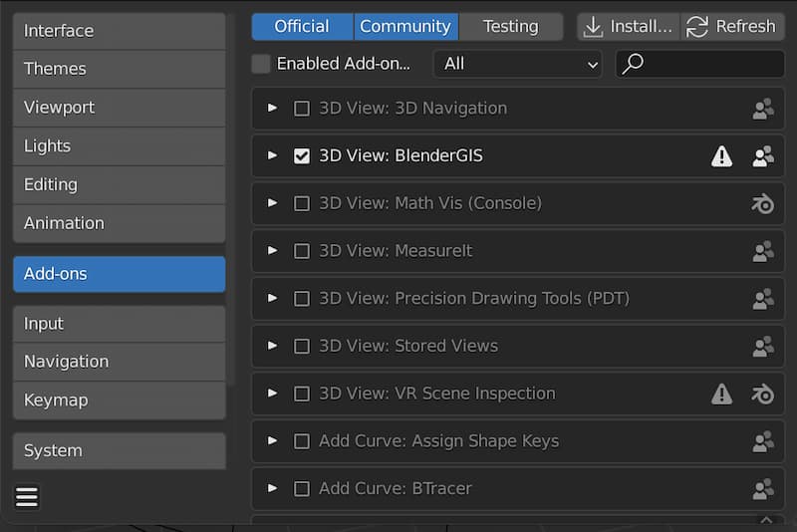Open the Keymap preferences section
The image size is (797, 532).
coord(119,400)
